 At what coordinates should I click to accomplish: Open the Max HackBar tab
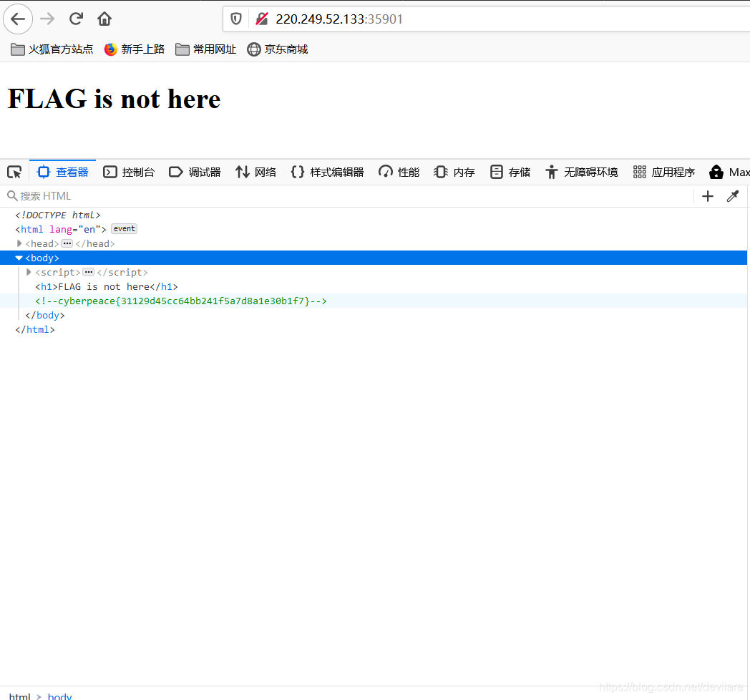point(729,172)
